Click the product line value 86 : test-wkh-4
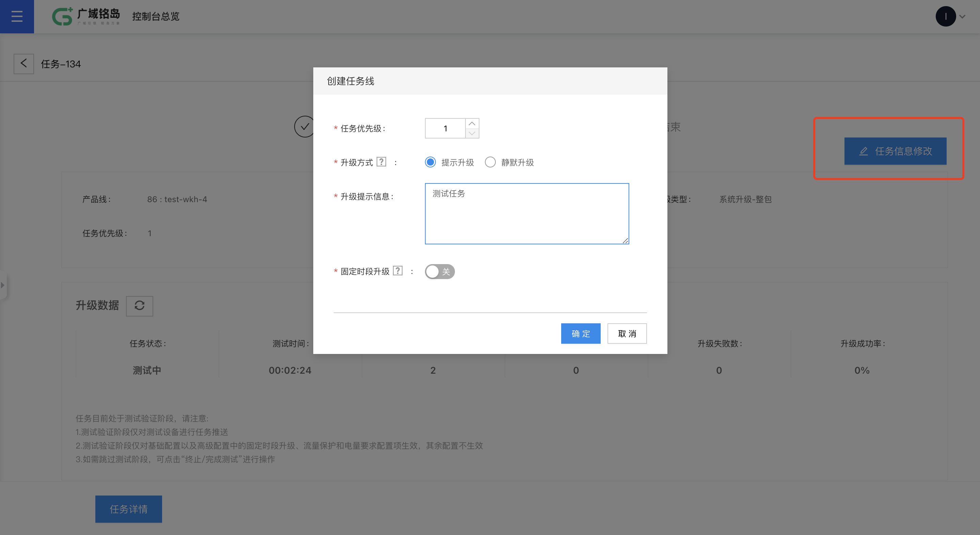The height and width of the screenshot is (535, 980). tap(177, 199)
